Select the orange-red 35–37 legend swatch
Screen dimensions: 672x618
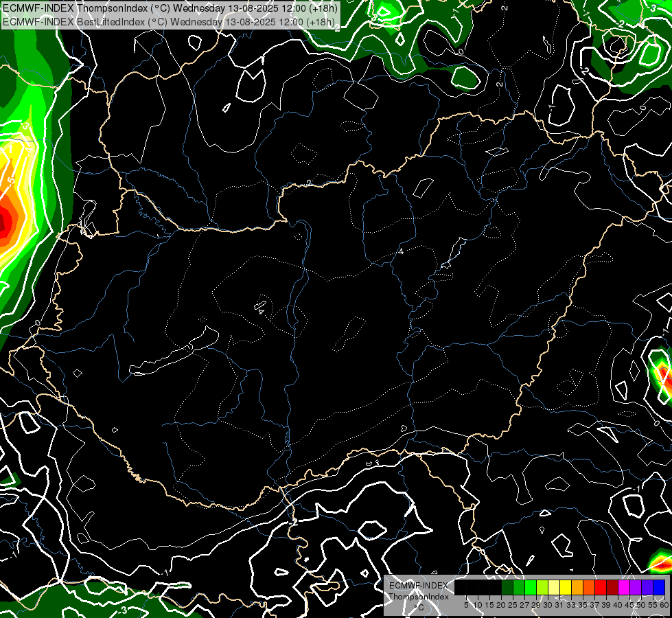pyautogui.click(x=589, y=587)
